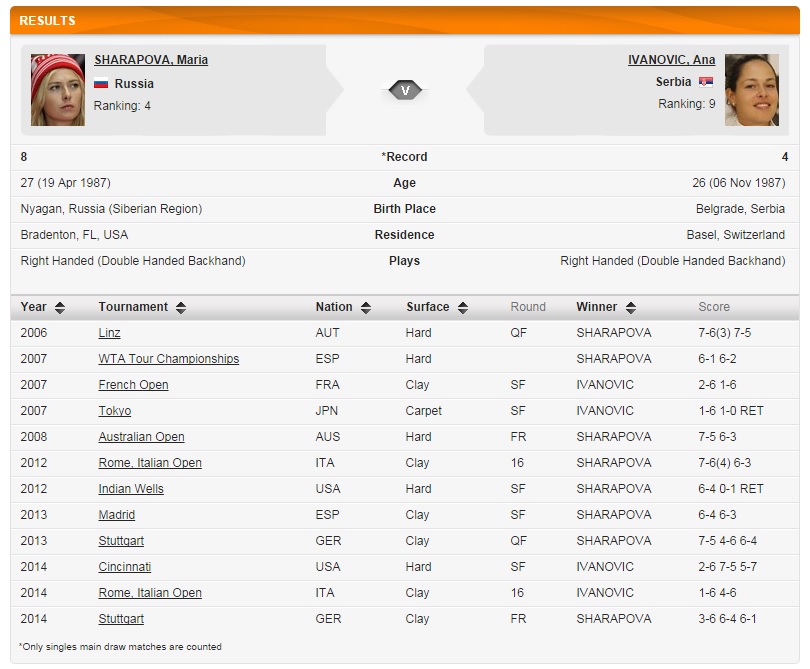Open Maria Sharapova's photo thumbnail
The height and width of the screenshot is (669, 810).
tap(58, 90)
